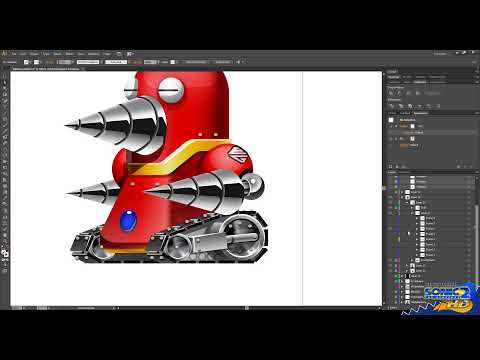Click the opacity value field in the control bar
The image size is (480, 360).
150,62
